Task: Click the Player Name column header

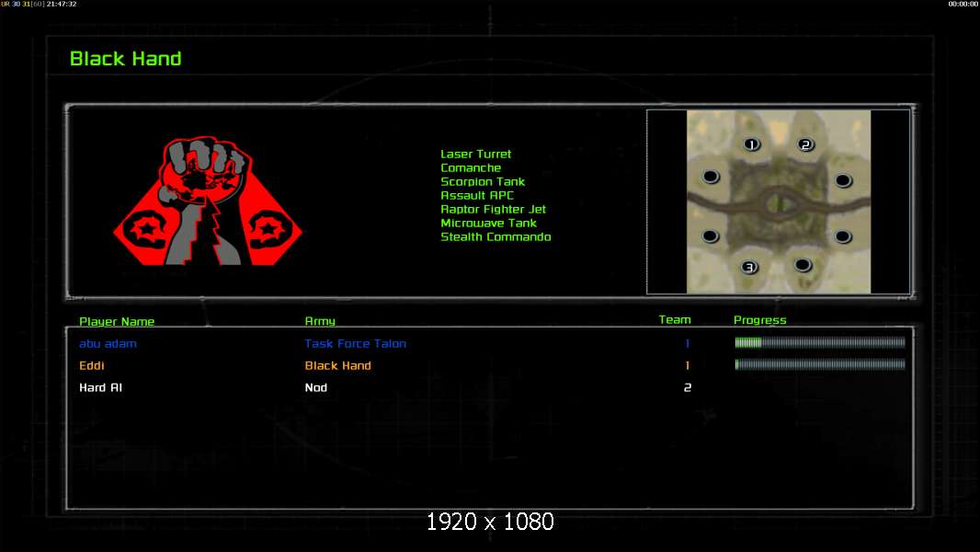Action: point(117,321)
